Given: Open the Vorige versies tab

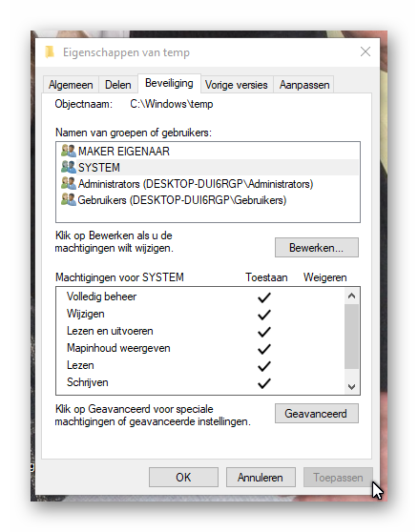Looking at the screenshot, I should tap(237, 85).
